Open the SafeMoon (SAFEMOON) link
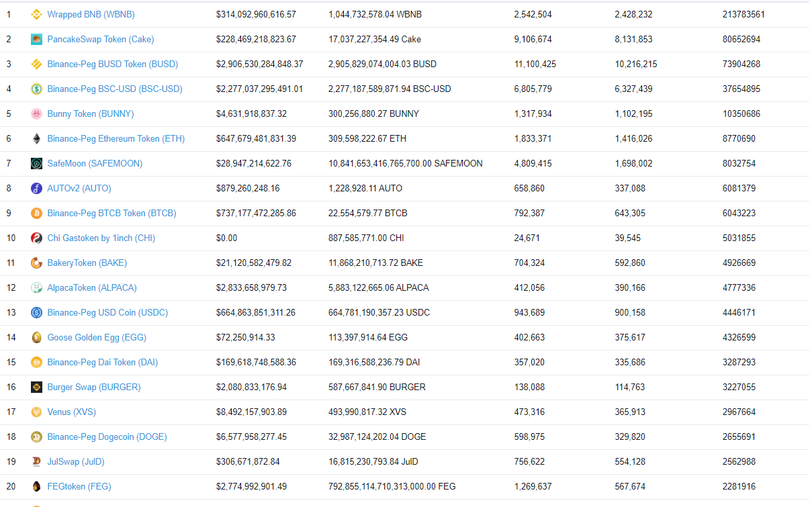 tap(95, 163)
